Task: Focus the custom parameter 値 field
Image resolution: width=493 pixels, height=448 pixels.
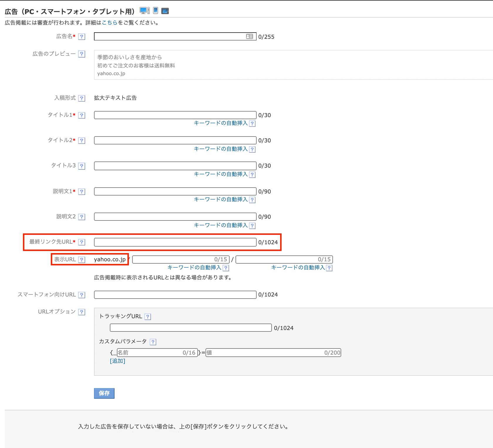Action: pos(273,353)
